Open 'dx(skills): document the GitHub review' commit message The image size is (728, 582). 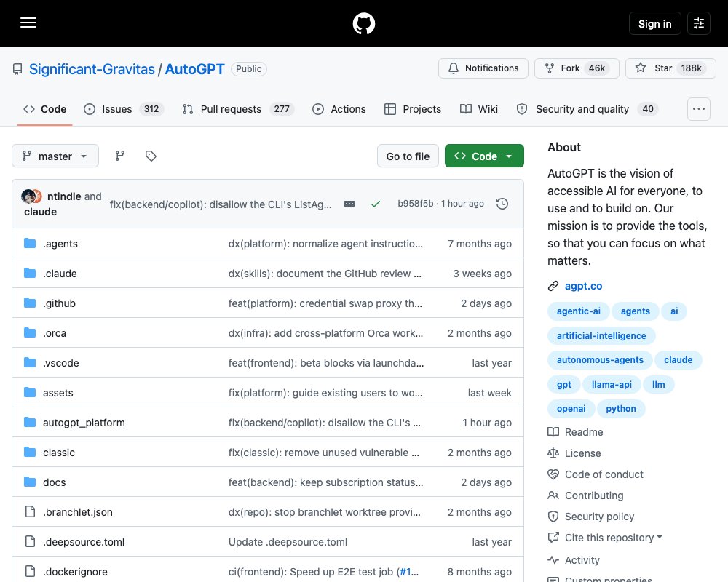point(325,274)
